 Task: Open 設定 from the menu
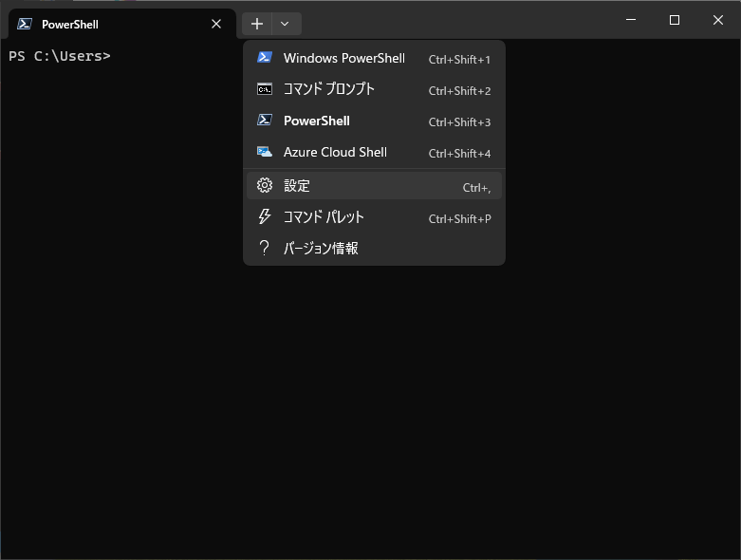(374, 186)
